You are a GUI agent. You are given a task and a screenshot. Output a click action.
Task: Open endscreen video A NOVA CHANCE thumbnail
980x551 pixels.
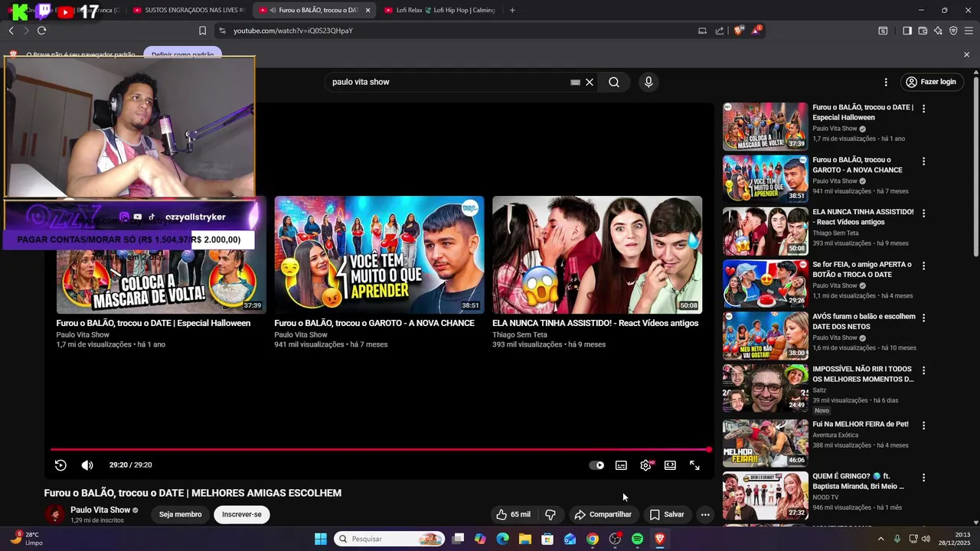[x=379, y=255]
